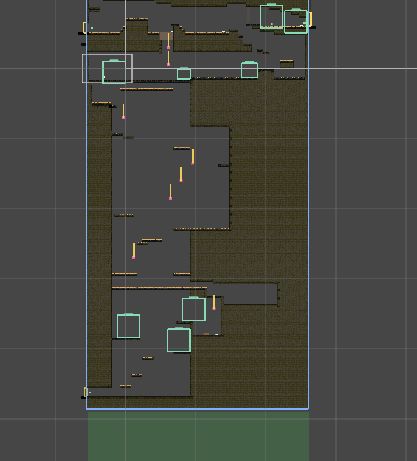Screen dimensions: 417x461
Task: Select the green region below the blue room boundary
Action: click(x=198, y=436)
